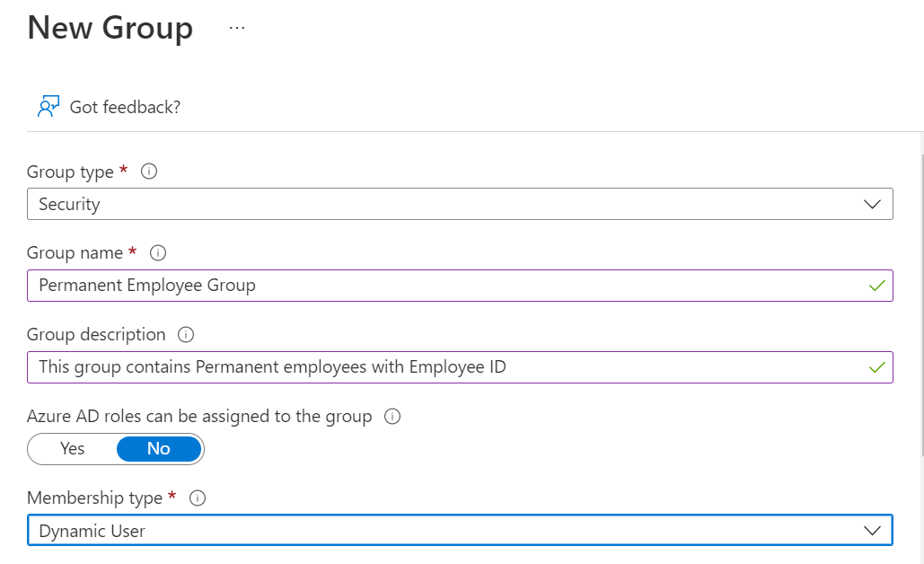Click info icon next to Group name
Viewport: 924px width, 564px height.
pos(158,253)
